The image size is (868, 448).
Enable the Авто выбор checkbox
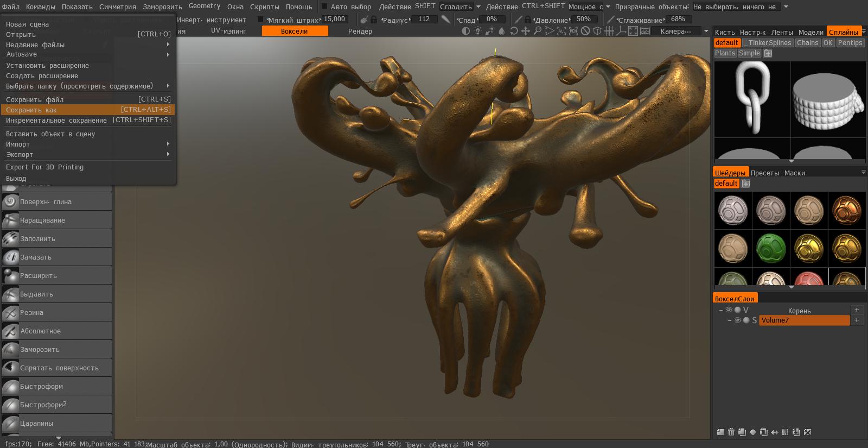(x=324, y=7)
